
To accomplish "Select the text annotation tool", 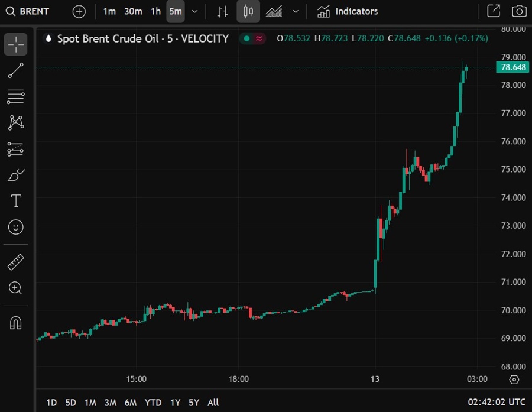I will [x=16, y=201].
